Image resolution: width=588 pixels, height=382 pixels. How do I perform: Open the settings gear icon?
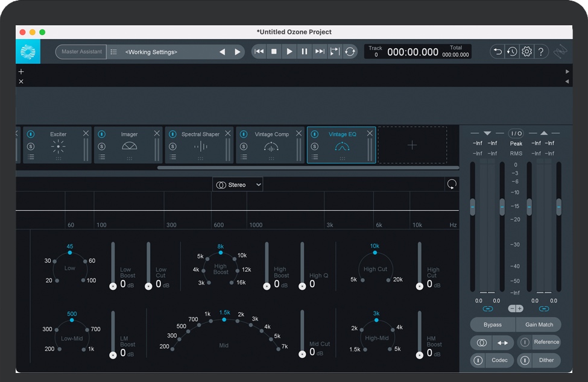(526, 52)
